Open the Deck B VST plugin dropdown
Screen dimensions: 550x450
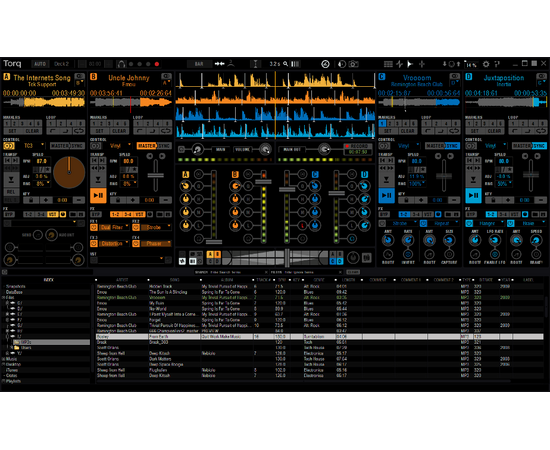(x=131, y=260)
